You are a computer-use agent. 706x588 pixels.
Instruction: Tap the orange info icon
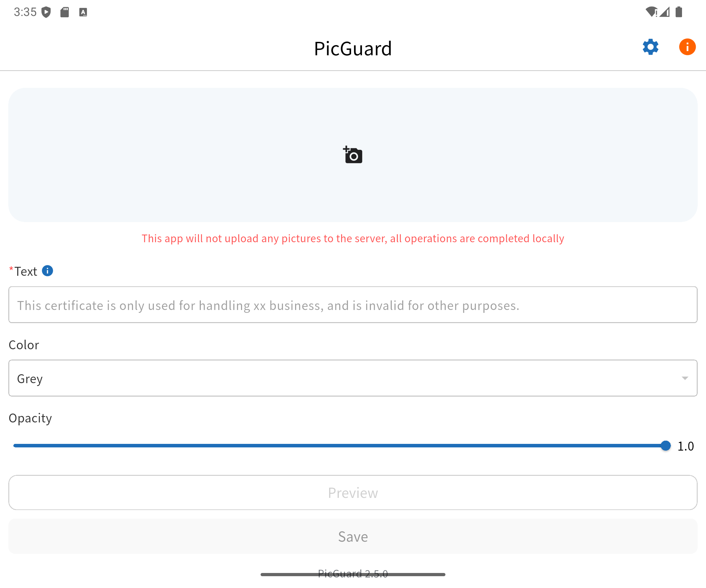coord(687,47)
